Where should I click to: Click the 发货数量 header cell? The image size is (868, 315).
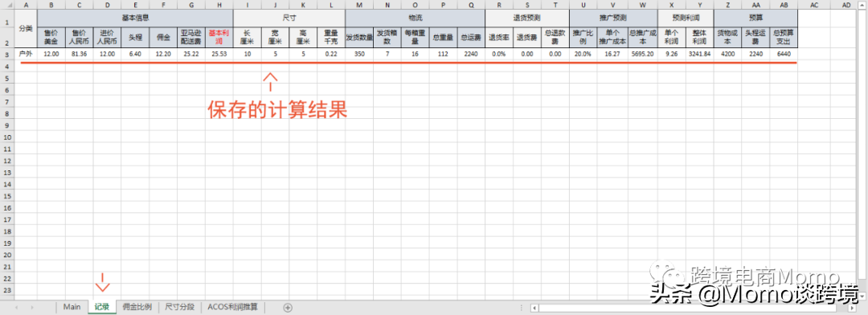(358, 37)
